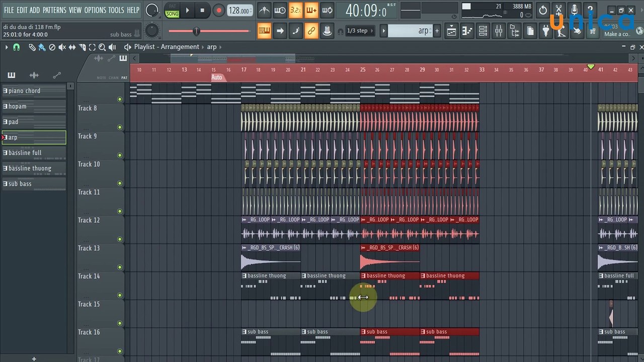The image size is (644, 362).
Task: Select piano chord pattern in picker
Action: 34,91
